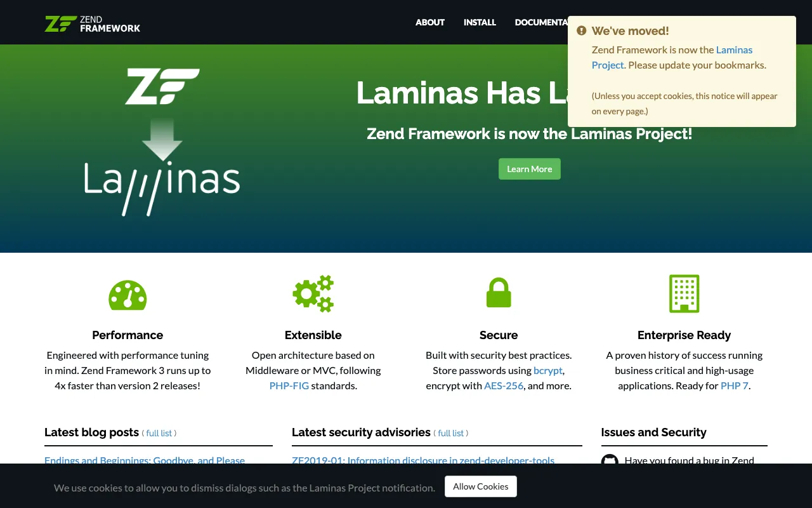Click the Secure padlock icon
This screenshot has height=508, width=812.
pyautogui.click(x=499, y=293)
